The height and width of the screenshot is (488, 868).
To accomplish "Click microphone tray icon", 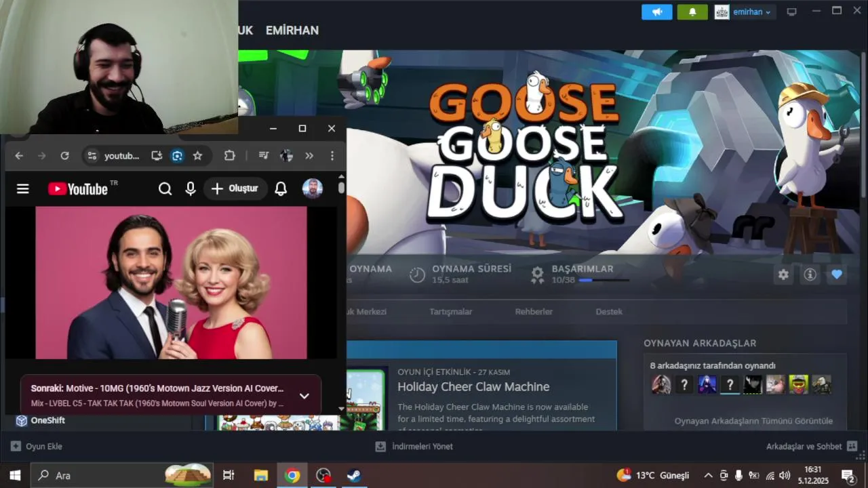I will [x=738, y=475].
